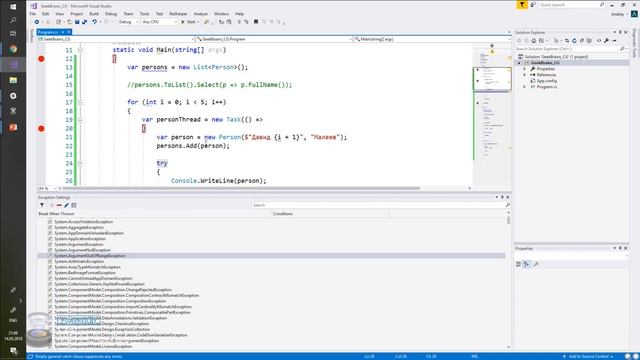Open the File menu

(x=33, y=13)
